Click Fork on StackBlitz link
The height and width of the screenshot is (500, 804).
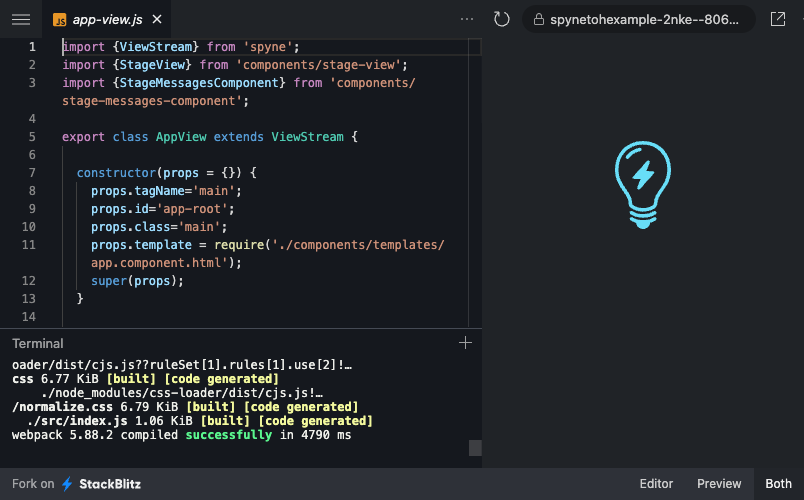pos(76,484)
